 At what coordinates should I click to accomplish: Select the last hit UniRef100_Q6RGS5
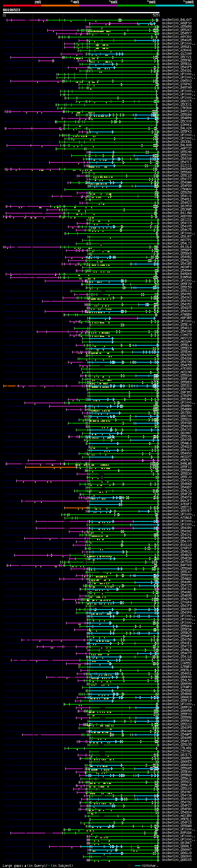point(177,860)
